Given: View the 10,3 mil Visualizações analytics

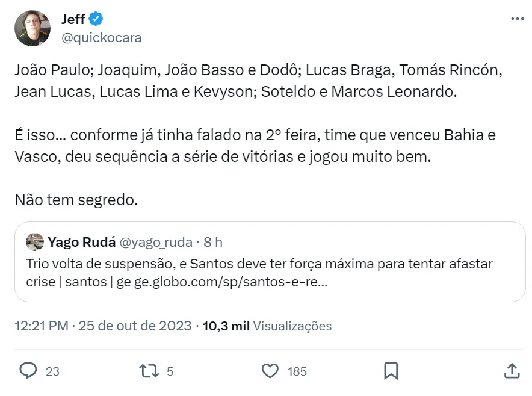Looking at the screenshot, I should coord(268,326).
